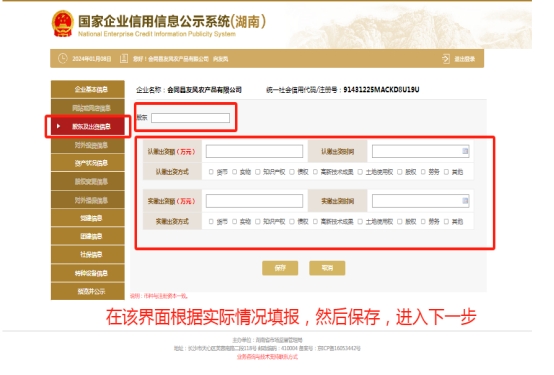
Task: Open calendar for 实缴出资时间 field
Action: (465, 201)
